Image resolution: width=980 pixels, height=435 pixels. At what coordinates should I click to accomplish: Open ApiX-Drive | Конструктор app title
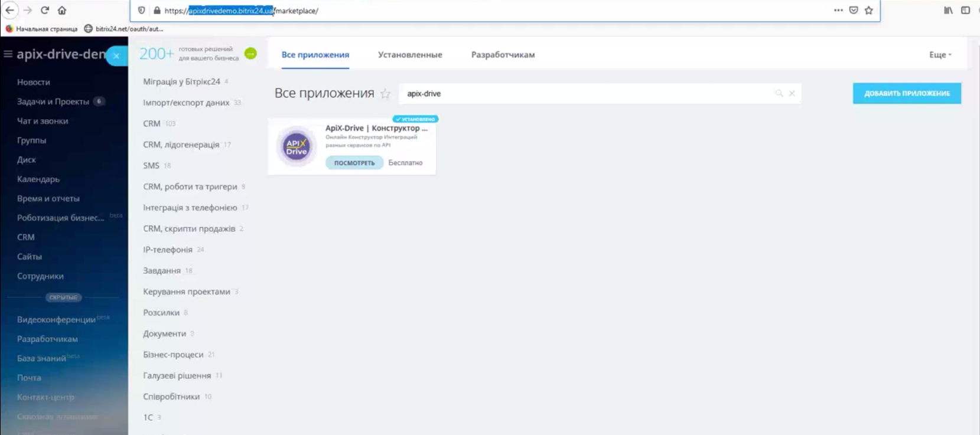point(376,128)
